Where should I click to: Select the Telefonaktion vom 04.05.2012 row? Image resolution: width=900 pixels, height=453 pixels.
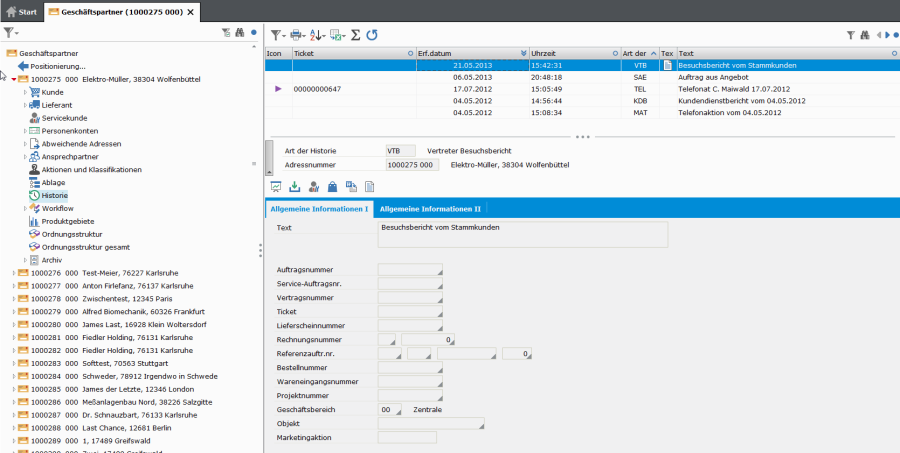582,113
